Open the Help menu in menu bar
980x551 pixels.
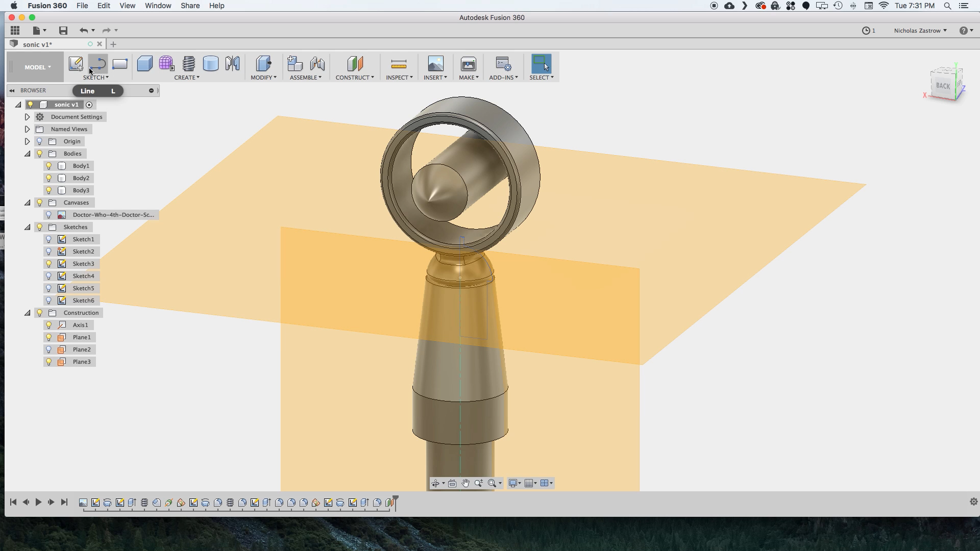[216, 6]
